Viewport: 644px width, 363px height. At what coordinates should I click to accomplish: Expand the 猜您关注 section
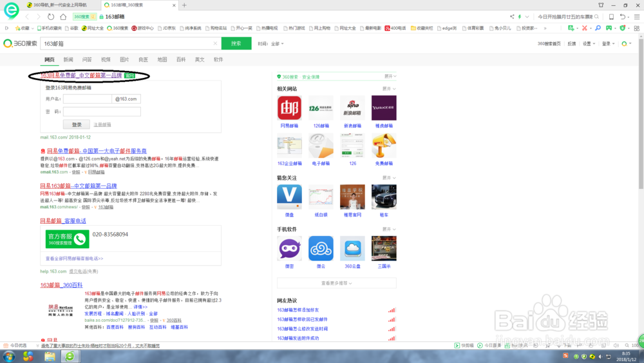tap(389, 178)
